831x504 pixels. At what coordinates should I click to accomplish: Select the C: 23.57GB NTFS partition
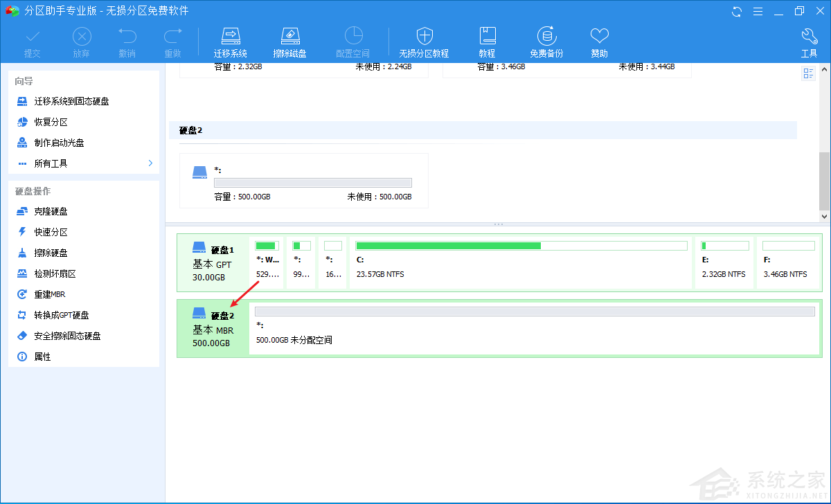click(521, 262)
